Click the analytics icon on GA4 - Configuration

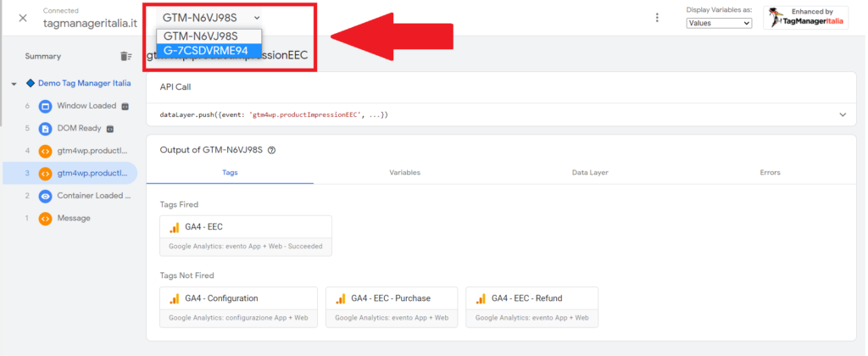pyautogui.click(x=175, y=298)
